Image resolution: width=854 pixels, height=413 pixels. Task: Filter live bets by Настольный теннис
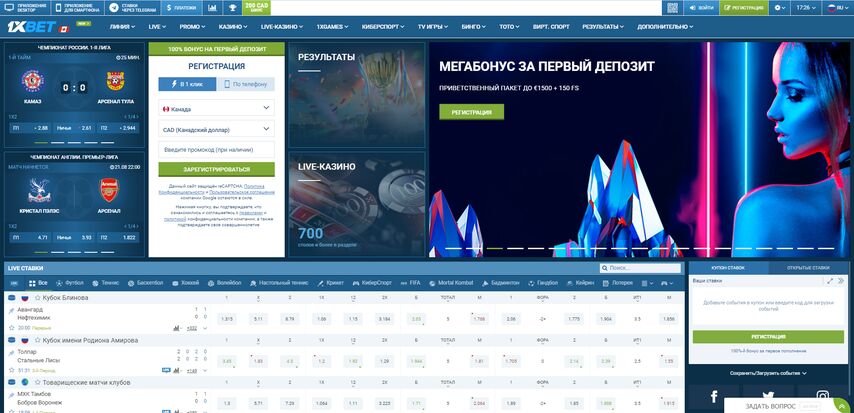pos(279,283)
